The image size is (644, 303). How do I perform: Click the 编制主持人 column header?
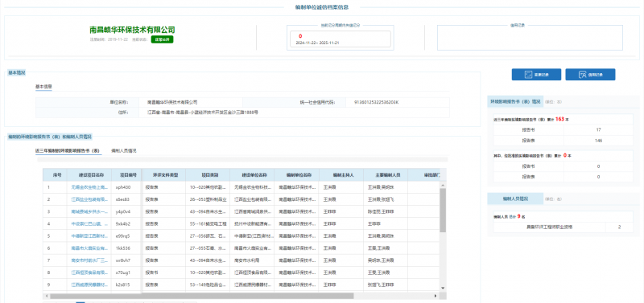[x=341, y=174]
